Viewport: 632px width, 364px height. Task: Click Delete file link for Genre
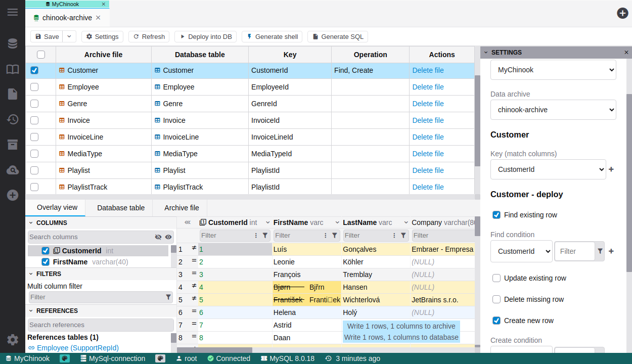(x=428, y=104)
